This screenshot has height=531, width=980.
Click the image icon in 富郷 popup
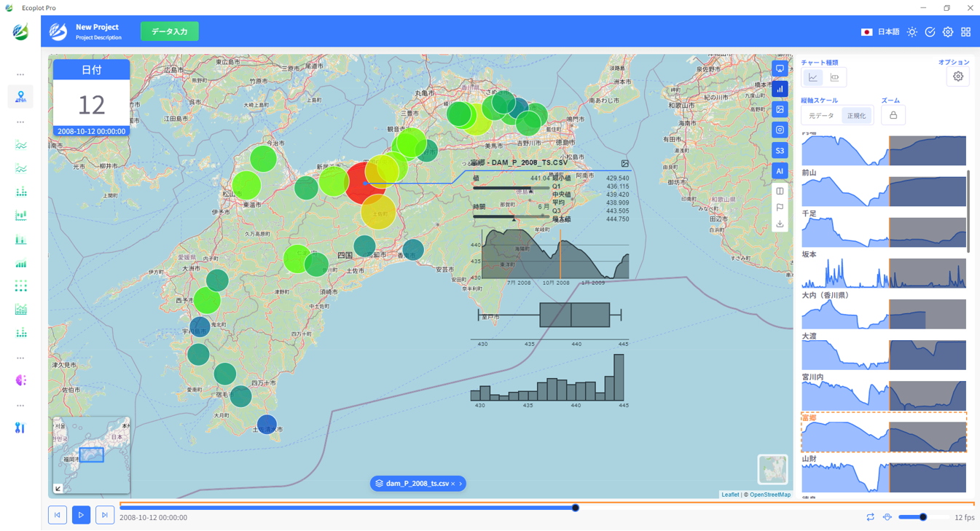pyautogui.click(x=624, y=164)
